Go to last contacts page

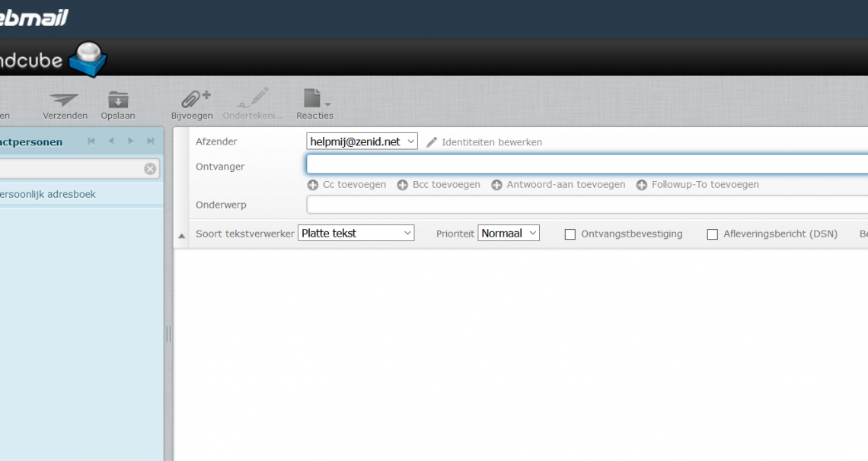(x=150, y=141)
